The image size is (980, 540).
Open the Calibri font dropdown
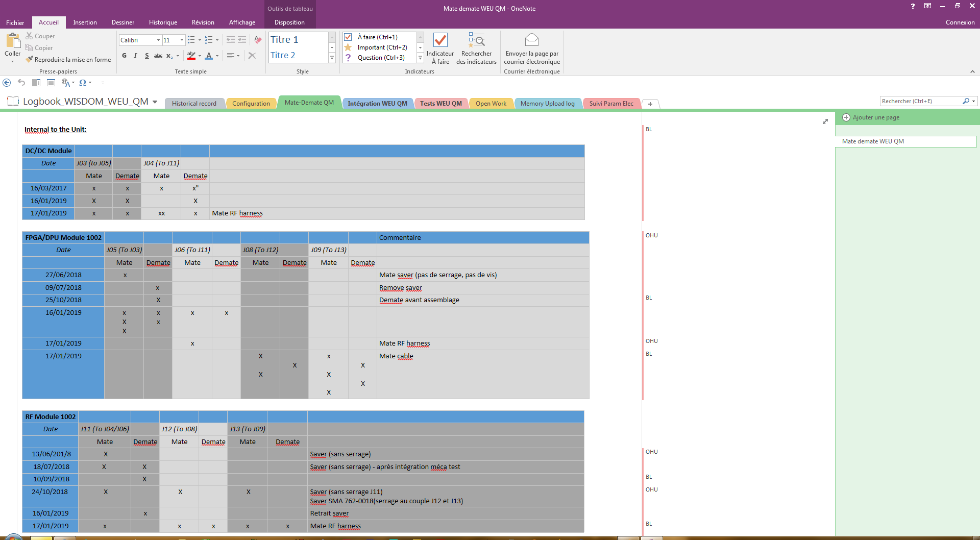coord(158,40)
